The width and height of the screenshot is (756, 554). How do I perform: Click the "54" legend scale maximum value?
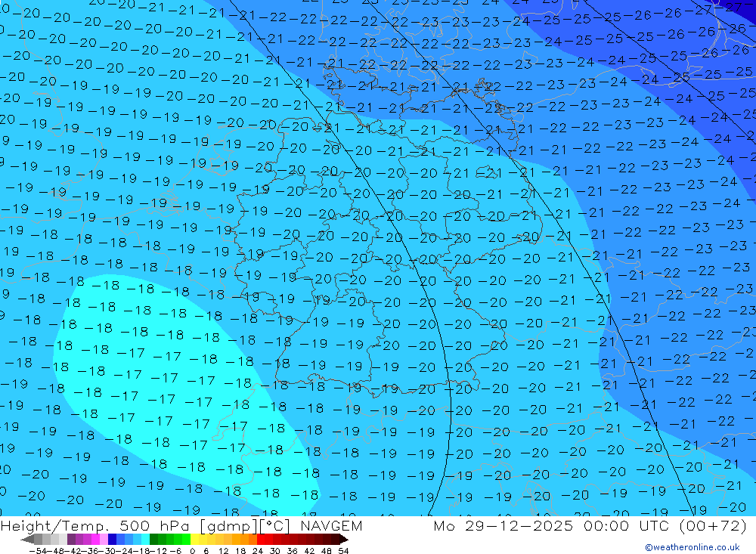pos(343,551)
